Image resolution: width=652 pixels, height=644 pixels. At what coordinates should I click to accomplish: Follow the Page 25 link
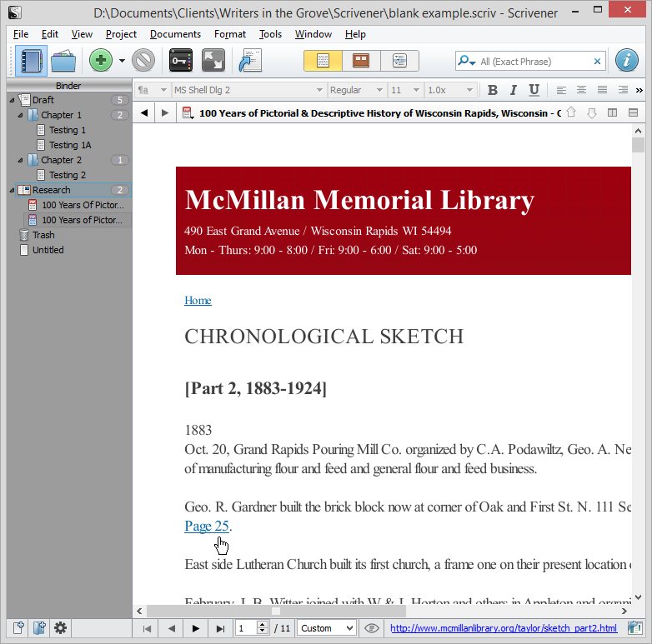[x=207, y=526]
